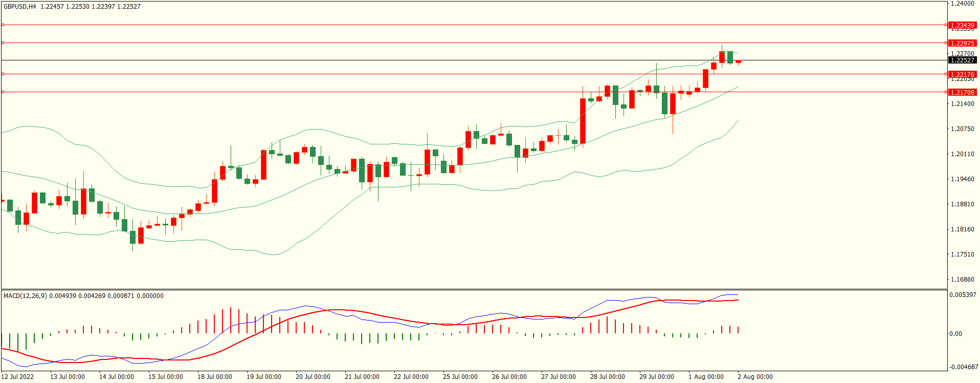Viewport: 980px width, 383px height.
Task: Click the 27 Jul 00:00 time label
Action: 559,377
